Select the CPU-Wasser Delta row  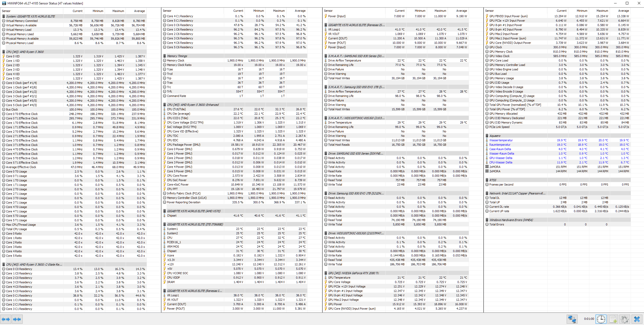[557, 162]
